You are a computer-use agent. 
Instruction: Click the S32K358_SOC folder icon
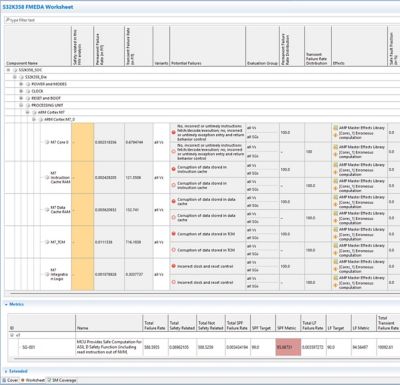[x=15, y=70]
